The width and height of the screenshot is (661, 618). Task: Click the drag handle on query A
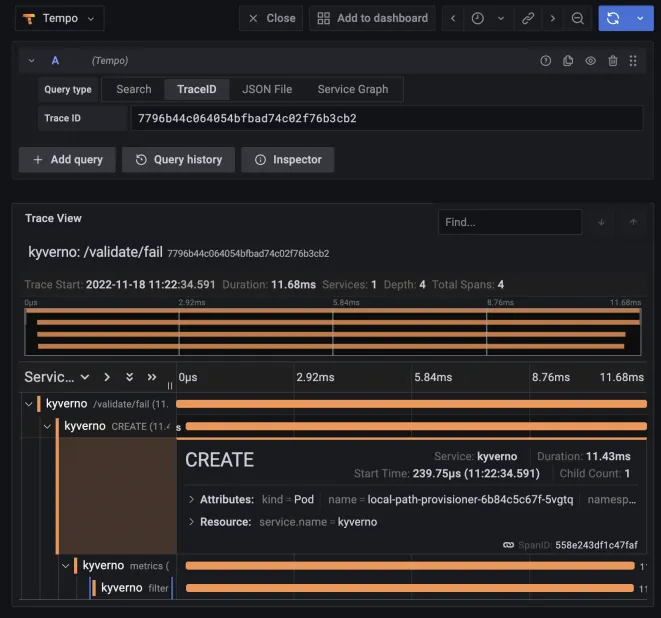633,61
